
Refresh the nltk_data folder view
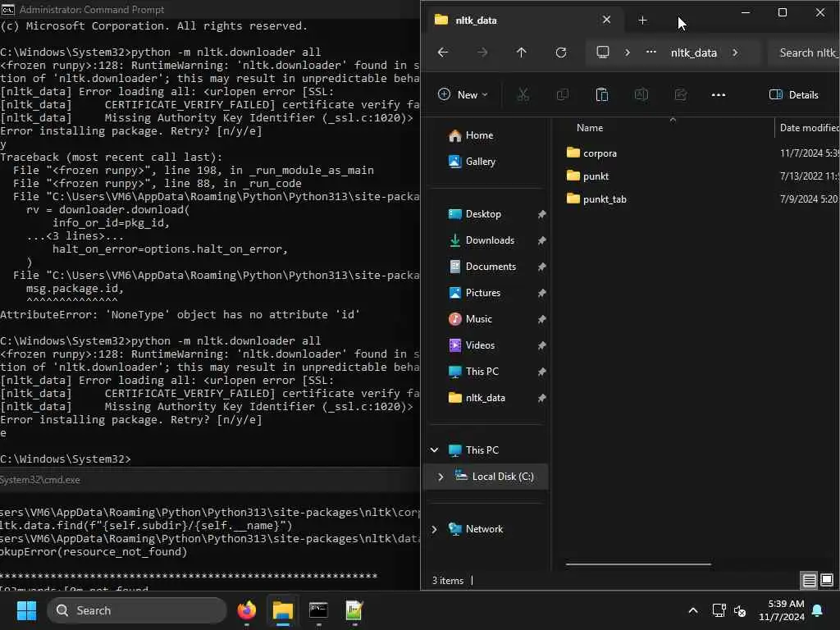[561, 52]
